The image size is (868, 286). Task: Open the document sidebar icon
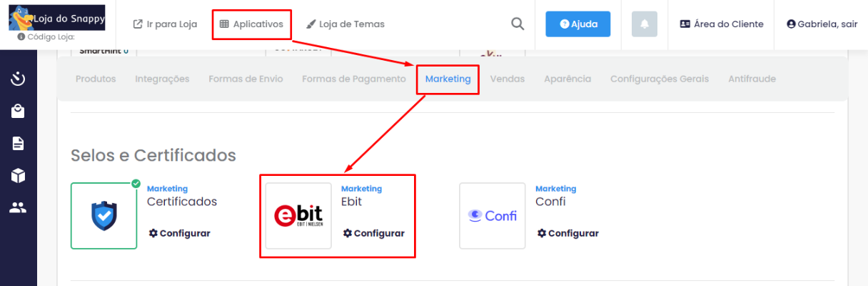click(x=19, y=144)
